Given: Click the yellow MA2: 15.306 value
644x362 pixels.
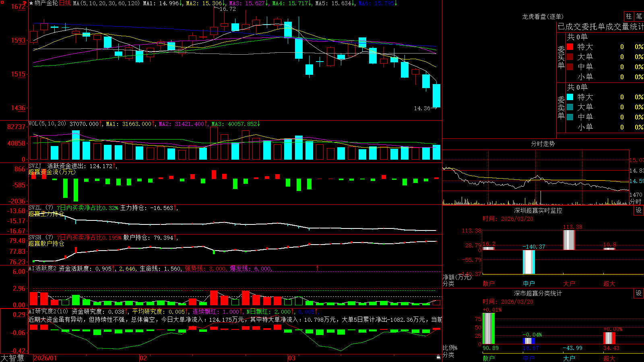Looking at the screenshot, I should 206,3.
